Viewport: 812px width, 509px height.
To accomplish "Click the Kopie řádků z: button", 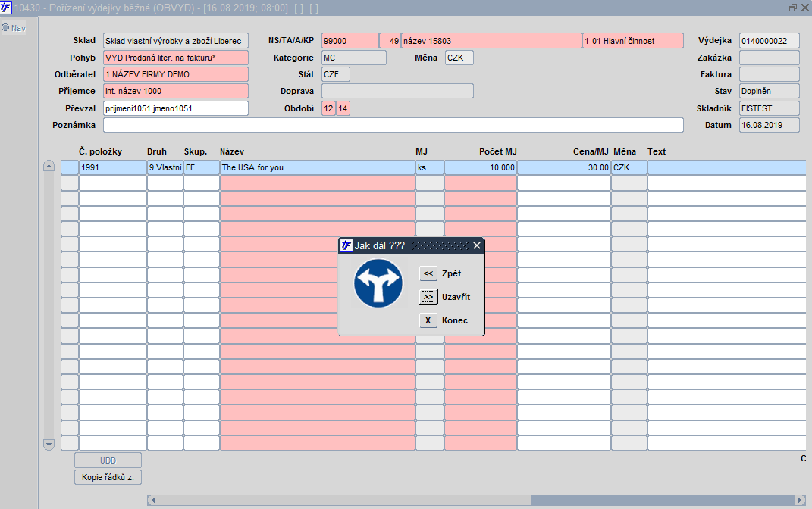I will click(108, 477).
